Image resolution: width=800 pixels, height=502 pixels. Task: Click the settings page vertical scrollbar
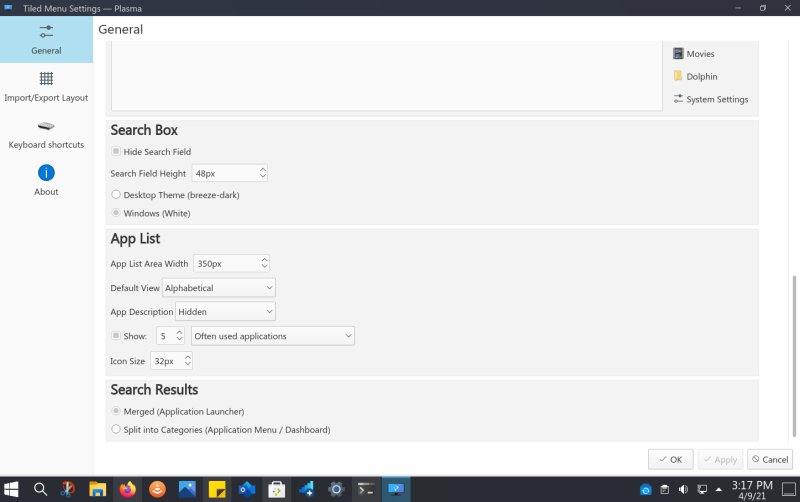(794, 356)
